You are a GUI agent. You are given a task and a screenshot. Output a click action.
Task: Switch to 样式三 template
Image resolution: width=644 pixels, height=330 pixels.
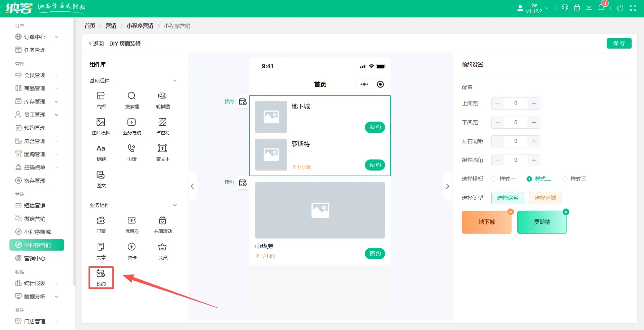[x=565, y=179]
